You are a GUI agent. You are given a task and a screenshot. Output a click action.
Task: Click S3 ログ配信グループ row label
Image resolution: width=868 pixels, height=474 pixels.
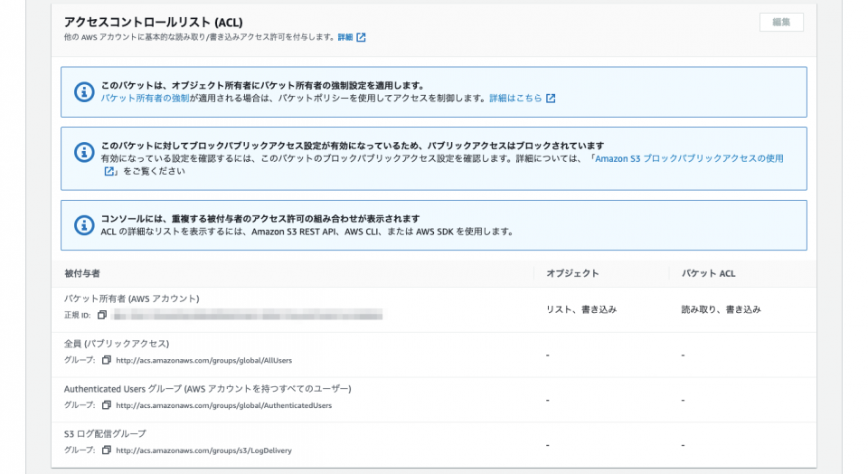[105, 433]
